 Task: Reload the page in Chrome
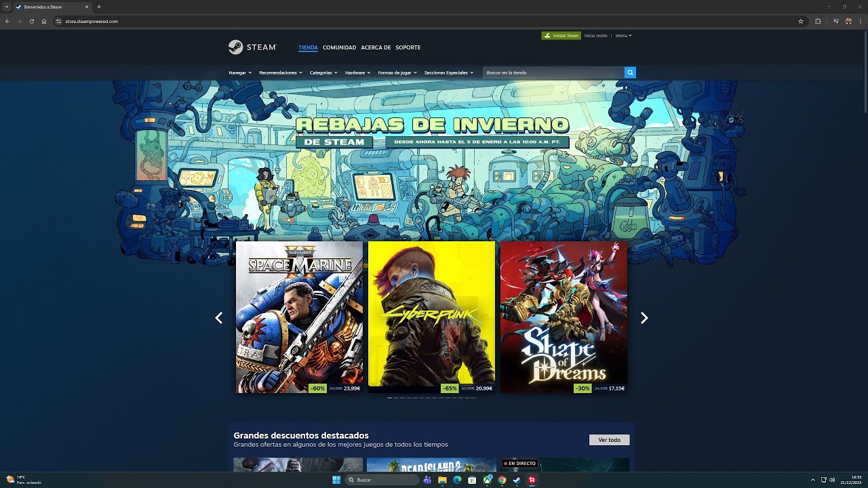coord(31,21)
